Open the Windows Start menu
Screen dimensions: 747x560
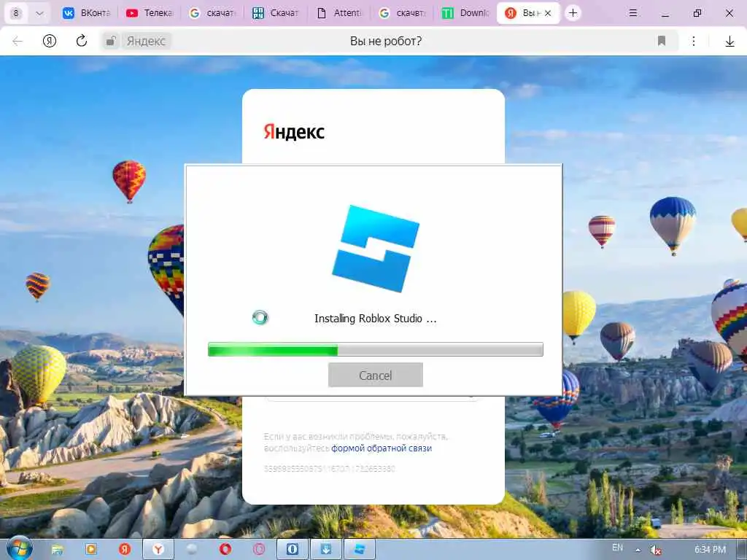pyautogui.click(x=18, y=548)
